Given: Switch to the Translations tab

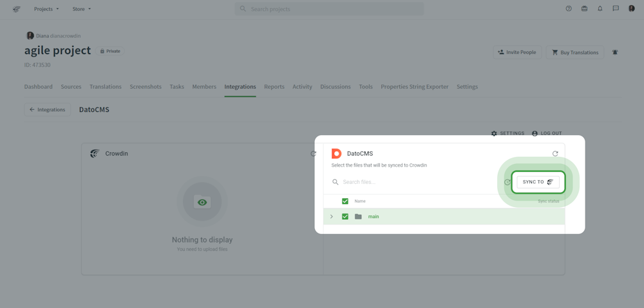Looking at the screenshot, I should coord(106,87).
